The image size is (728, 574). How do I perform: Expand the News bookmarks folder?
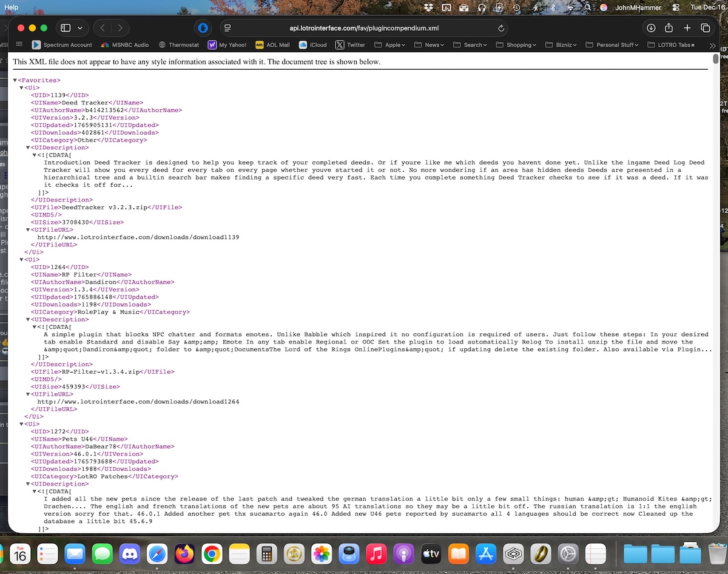click(x=429, y=45)
